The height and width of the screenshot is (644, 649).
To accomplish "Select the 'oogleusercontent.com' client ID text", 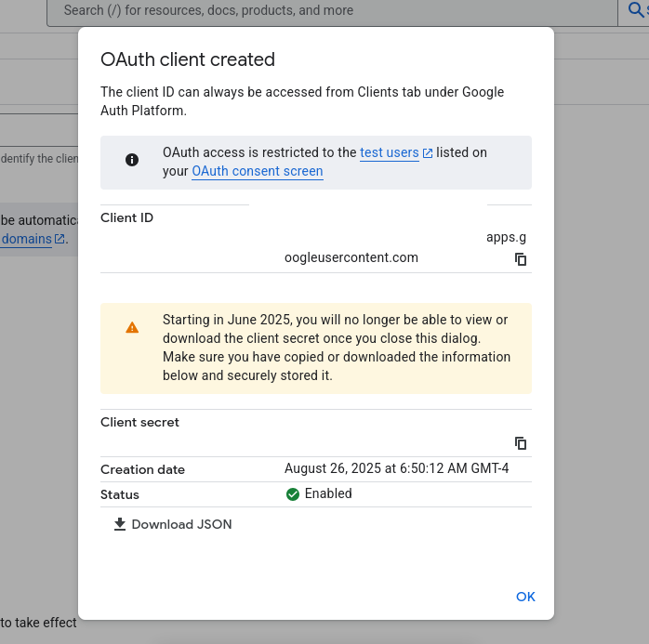I will (351, 257).
